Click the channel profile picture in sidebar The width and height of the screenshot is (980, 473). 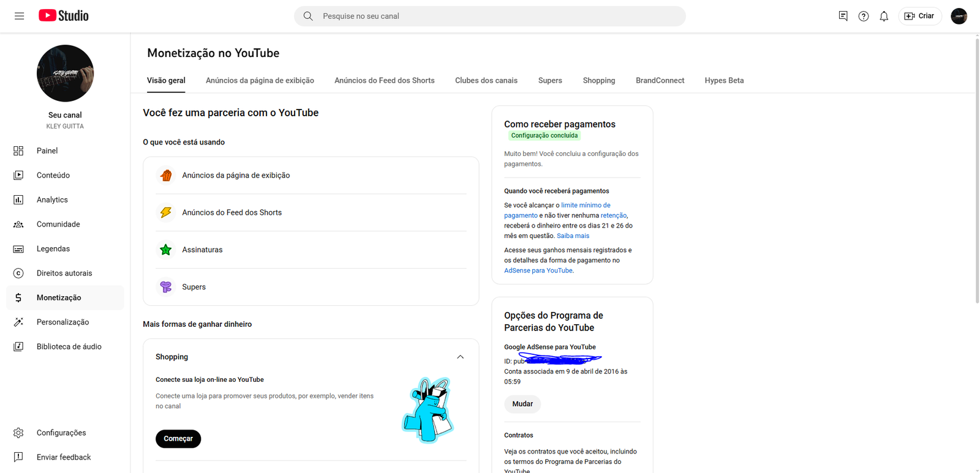click(65, 73)
